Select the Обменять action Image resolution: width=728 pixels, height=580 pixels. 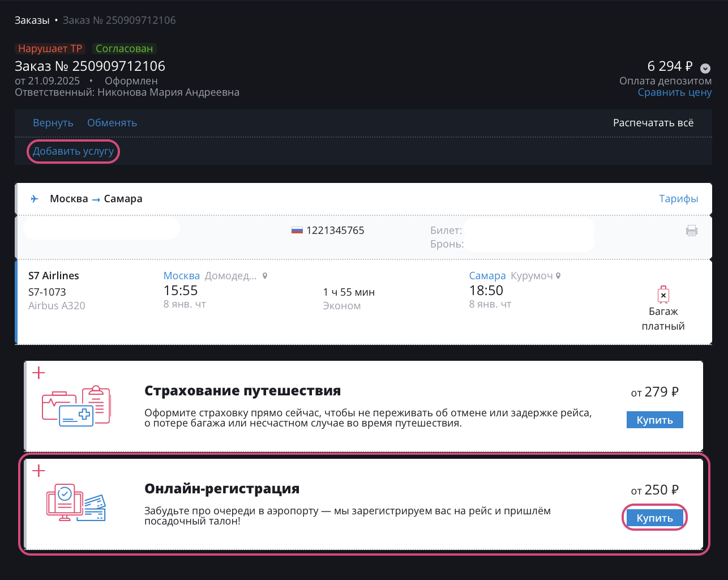click(x=112, y=123)
